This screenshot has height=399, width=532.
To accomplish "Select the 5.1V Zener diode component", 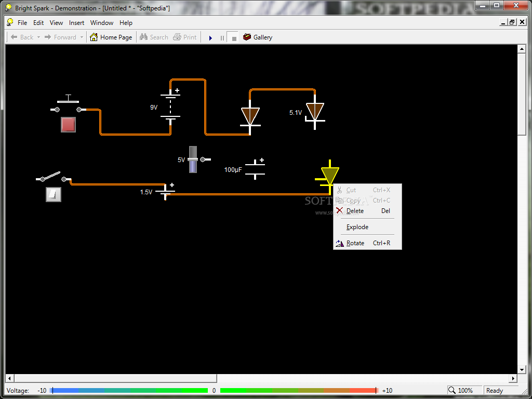I will [315, 112].
